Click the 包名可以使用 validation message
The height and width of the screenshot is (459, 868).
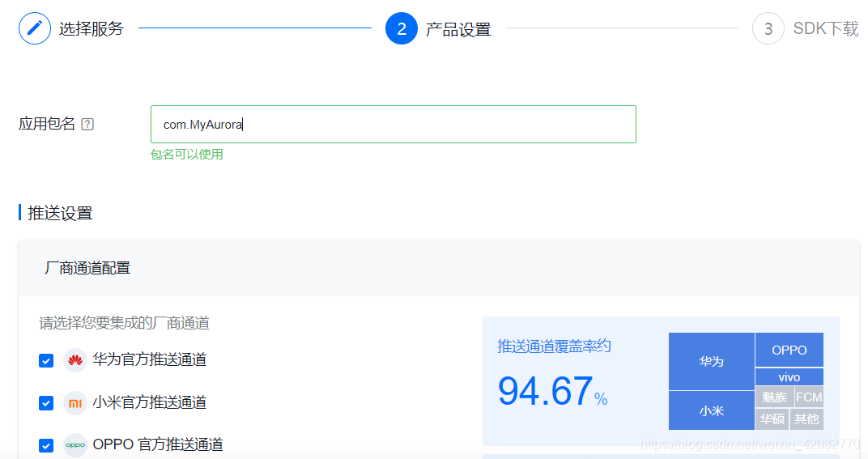(x=186, y=155)
